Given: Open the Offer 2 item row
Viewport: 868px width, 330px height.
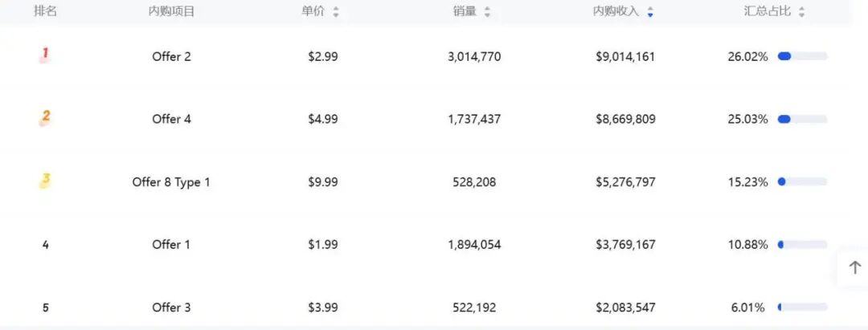Looking at the screenshot, I should click(171, 57).
